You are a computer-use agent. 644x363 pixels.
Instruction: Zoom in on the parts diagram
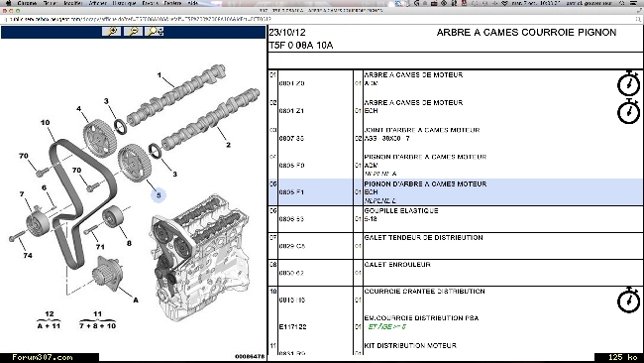click(111, 32)
